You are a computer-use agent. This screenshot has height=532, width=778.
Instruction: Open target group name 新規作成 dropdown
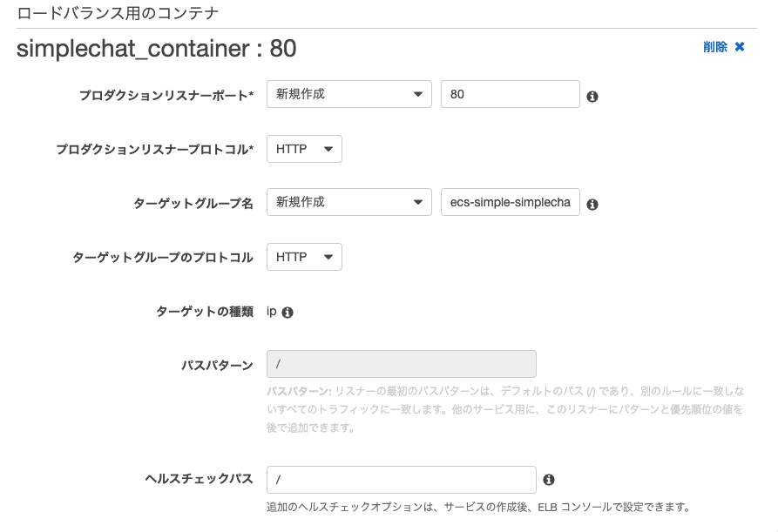tap(349, 202)
